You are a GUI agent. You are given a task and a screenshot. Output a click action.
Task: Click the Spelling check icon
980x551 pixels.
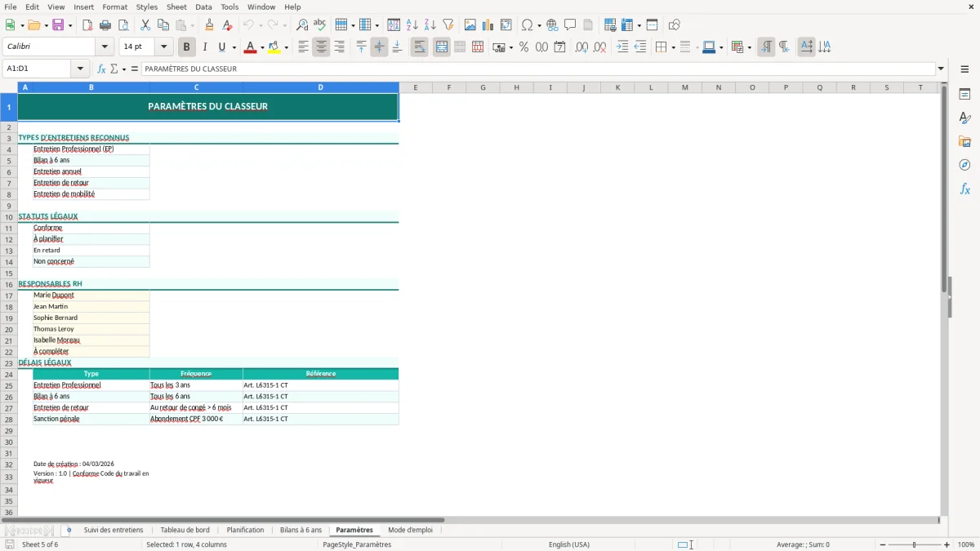(320, 25)
